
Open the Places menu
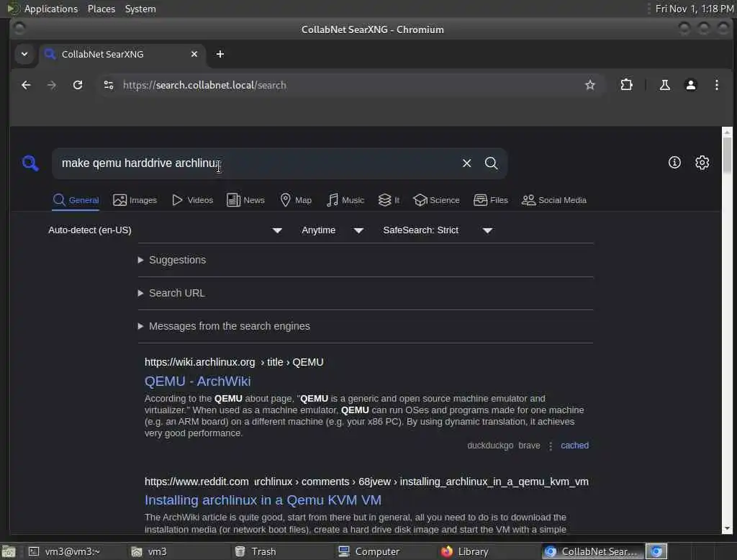[x=101, y=9]
